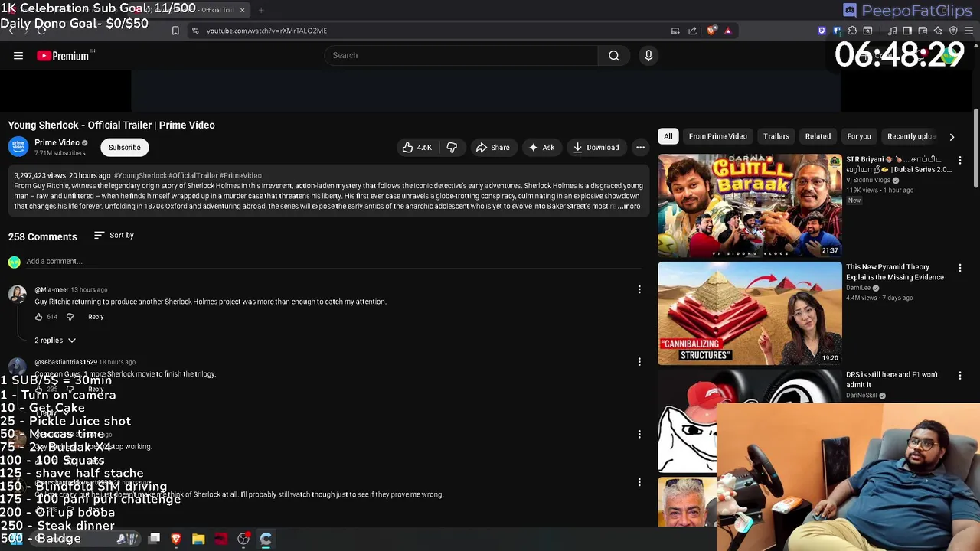Image resolution: width=980 pixels, height=551 pixels.
Task: Subscribe to Prime Video channel
Action: 124,147
